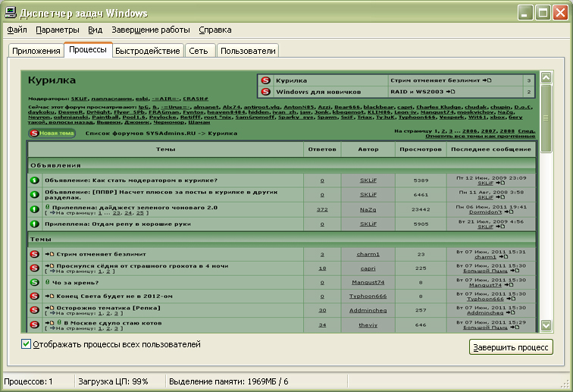Click last-post icon next to Typhoon666 in last message
The width and height of the screenshot is (573, 392).
[510, 299]
